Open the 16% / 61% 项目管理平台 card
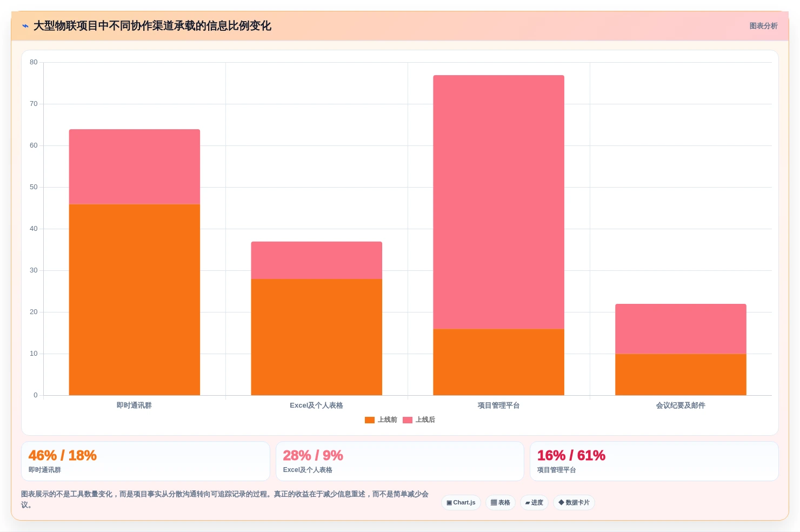 [x=654, y=461]
